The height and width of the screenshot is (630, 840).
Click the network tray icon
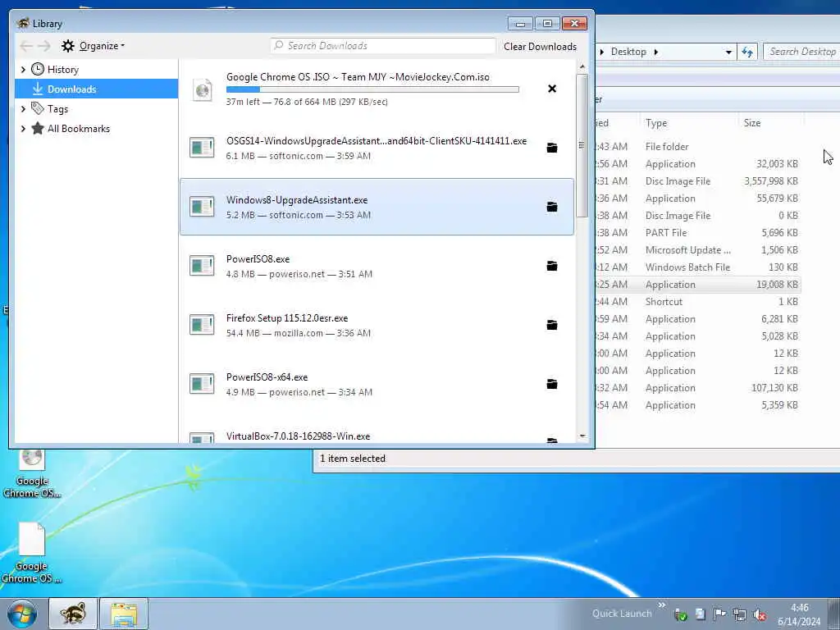point(739,614)
